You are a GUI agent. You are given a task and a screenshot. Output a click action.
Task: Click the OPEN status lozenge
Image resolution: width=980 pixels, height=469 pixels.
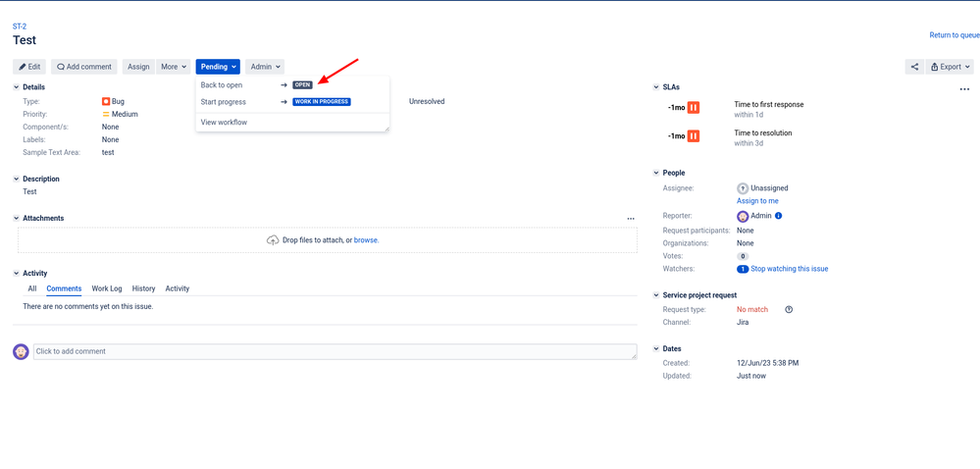click(302, 85)
